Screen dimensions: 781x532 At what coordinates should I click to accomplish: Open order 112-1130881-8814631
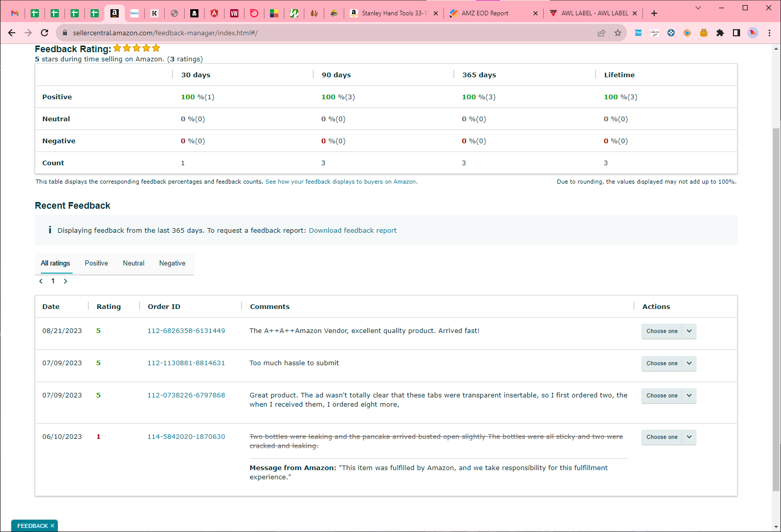coord(186,363)
